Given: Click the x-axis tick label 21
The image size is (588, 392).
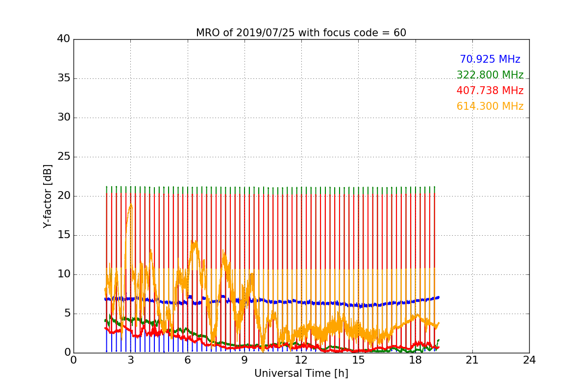Looking at the screenshot, I should click(x=472, y=360).
